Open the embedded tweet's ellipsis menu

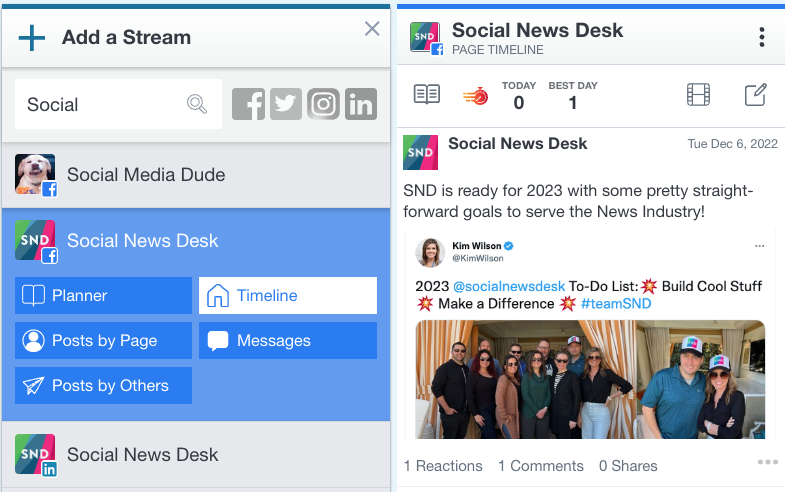(759, 246)
